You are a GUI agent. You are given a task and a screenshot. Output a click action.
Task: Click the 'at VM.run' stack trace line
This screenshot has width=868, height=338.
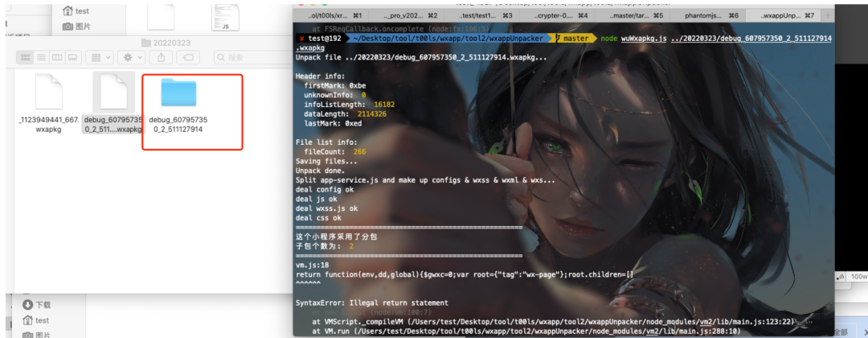click(x=526, y=332)
